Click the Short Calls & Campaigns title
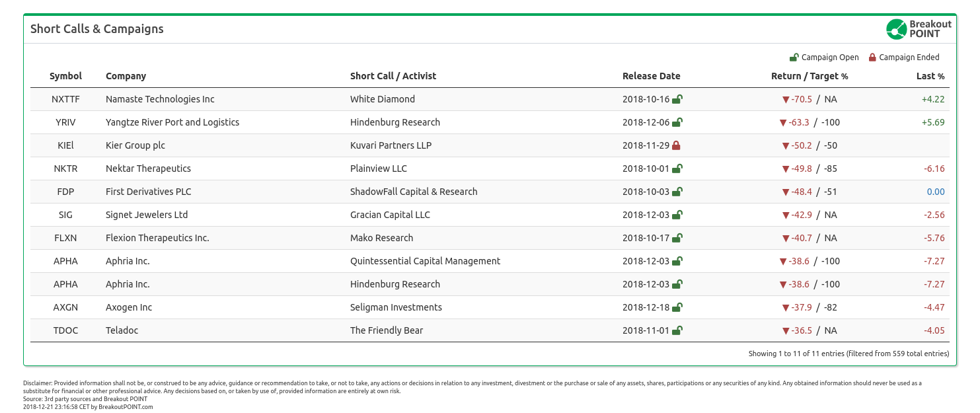Screen dimensions: 980x413 (x=97, y=29)
